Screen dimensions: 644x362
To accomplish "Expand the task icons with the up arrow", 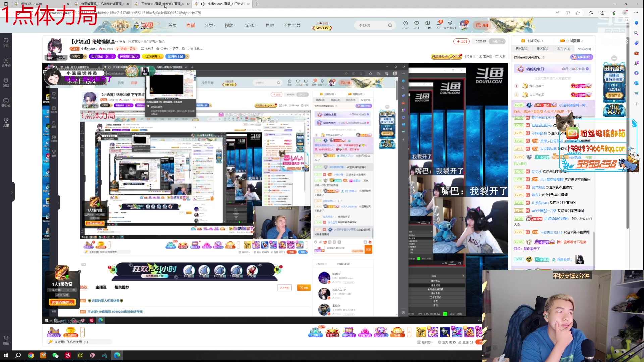I will point(83,332).
